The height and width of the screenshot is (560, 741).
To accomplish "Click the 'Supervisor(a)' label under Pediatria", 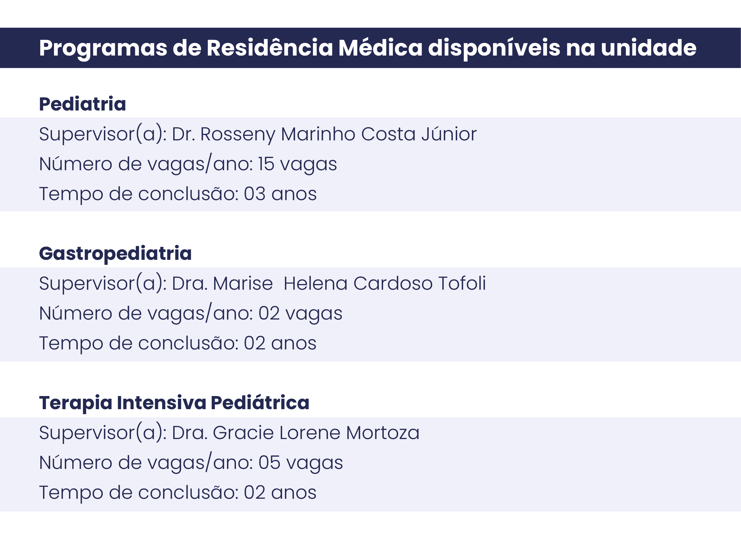I will coord(102,134).
